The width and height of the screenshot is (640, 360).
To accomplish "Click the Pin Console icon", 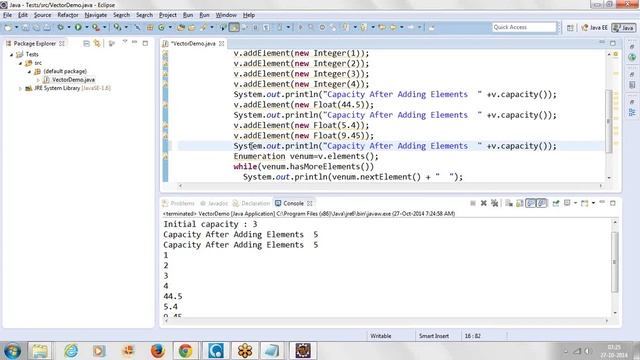I will 556,203.
